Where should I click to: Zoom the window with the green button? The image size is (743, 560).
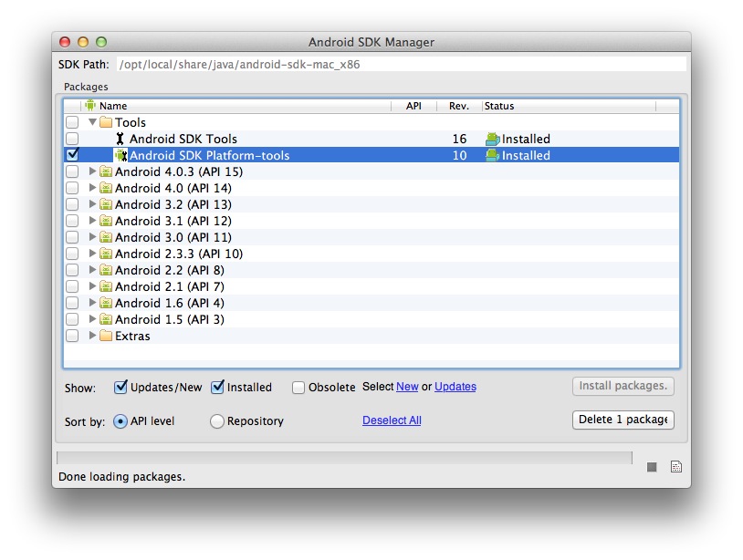tap(101, 42)
